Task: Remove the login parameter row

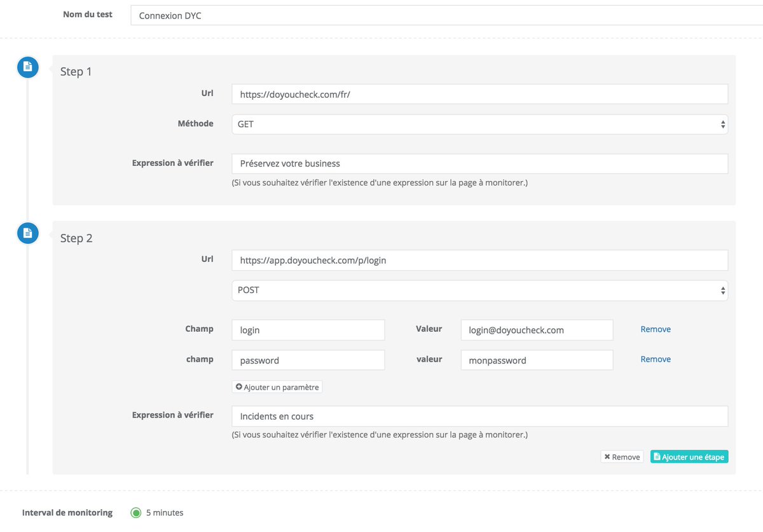Action: point(656,329)
